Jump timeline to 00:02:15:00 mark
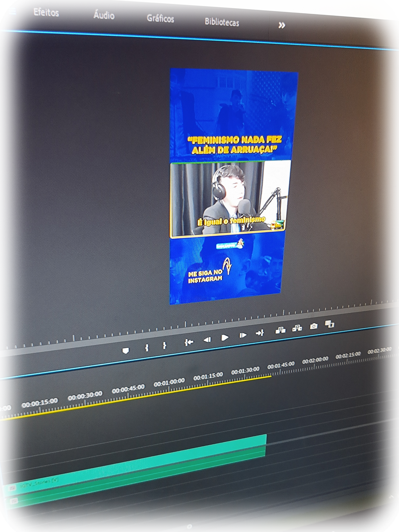This screenshot has height=532, width=399. pos(348,355)
